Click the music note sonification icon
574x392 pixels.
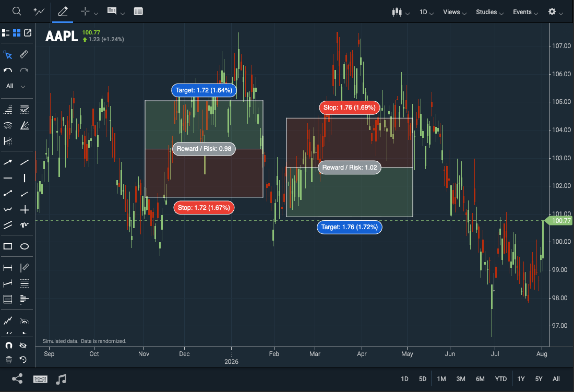pyautogui.click(x=61, y=379)
